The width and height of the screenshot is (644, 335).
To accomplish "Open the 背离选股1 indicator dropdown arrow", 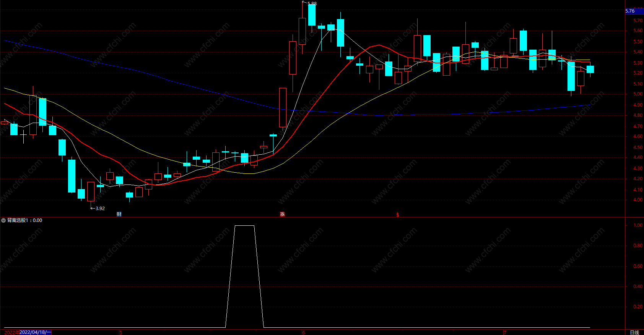I will (x=3, y=220).
